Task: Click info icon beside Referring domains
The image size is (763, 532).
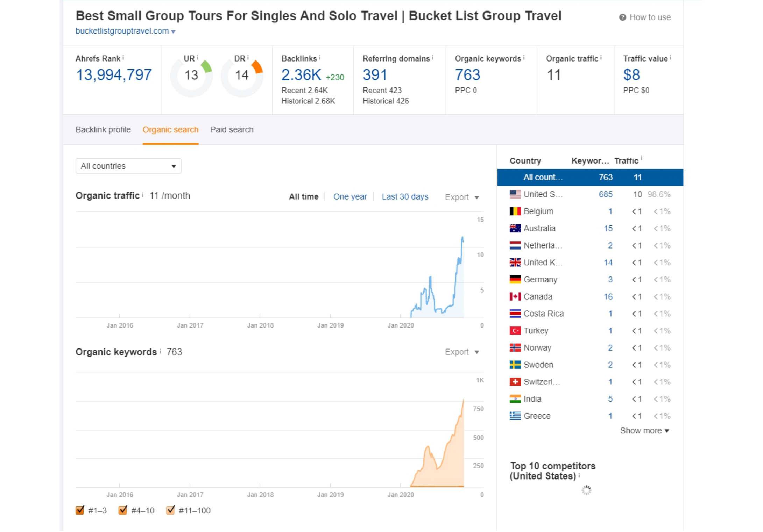Action: pos(432,57)
